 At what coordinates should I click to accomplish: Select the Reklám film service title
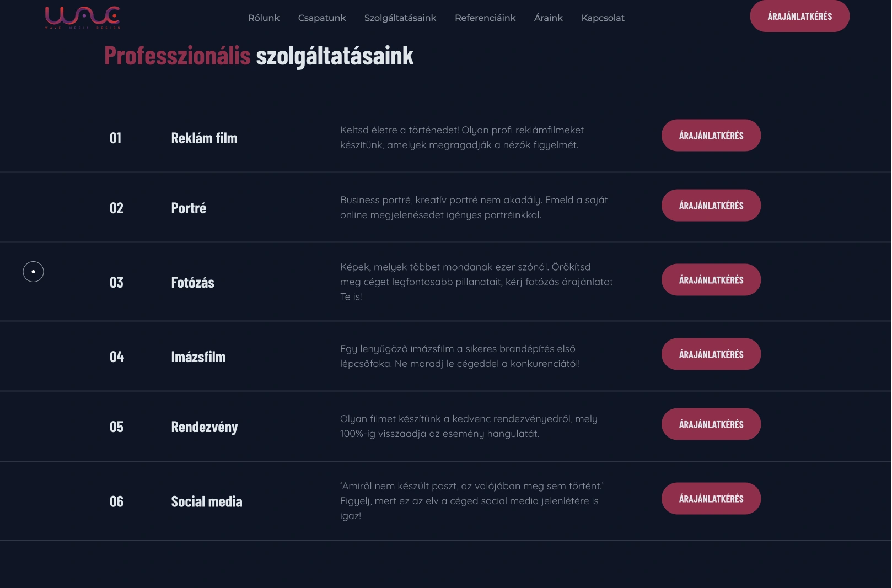click(x=204, y=138)
